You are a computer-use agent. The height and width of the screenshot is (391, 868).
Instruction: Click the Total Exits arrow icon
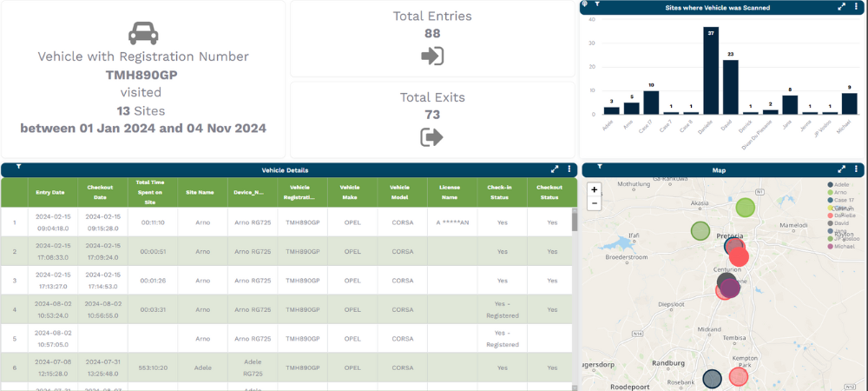pyautogui.click(x=431, y=137)
